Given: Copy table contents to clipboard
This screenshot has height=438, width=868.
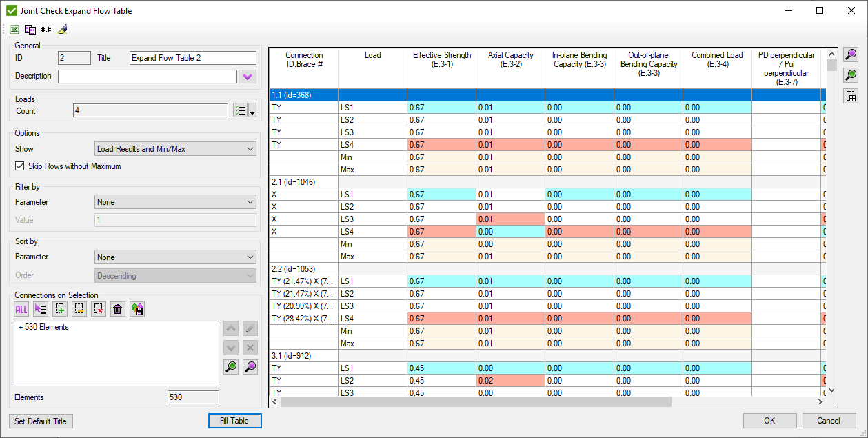Looking at the screenshot, I should pos(30,29).
